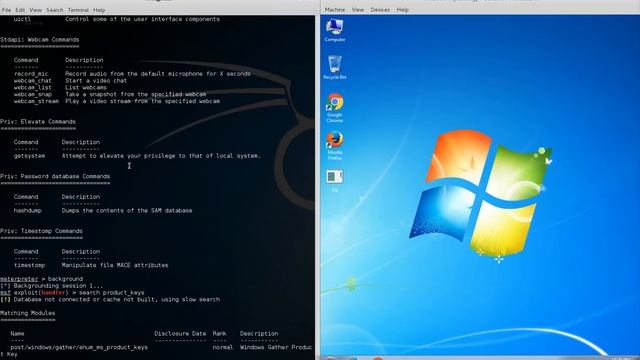Click the 'Windows Gather Produc' description text

(276, 347)
